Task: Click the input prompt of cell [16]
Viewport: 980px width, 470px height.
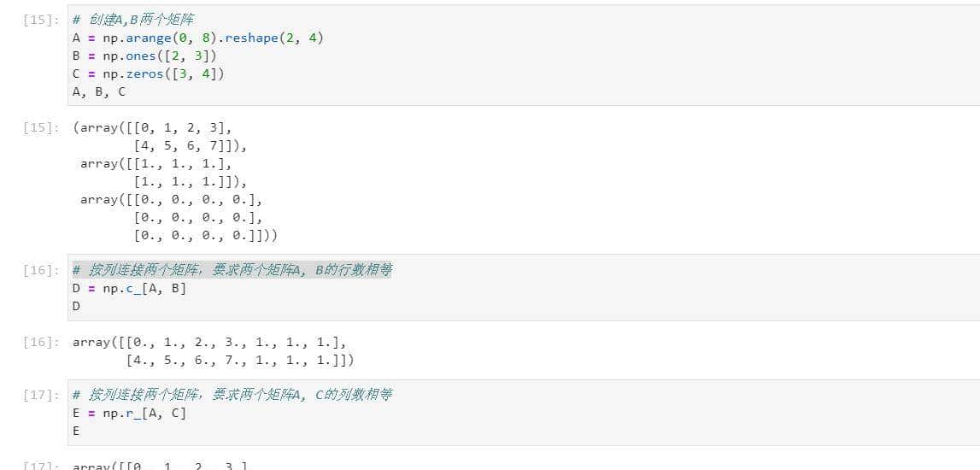Action: tap(41, 270)
